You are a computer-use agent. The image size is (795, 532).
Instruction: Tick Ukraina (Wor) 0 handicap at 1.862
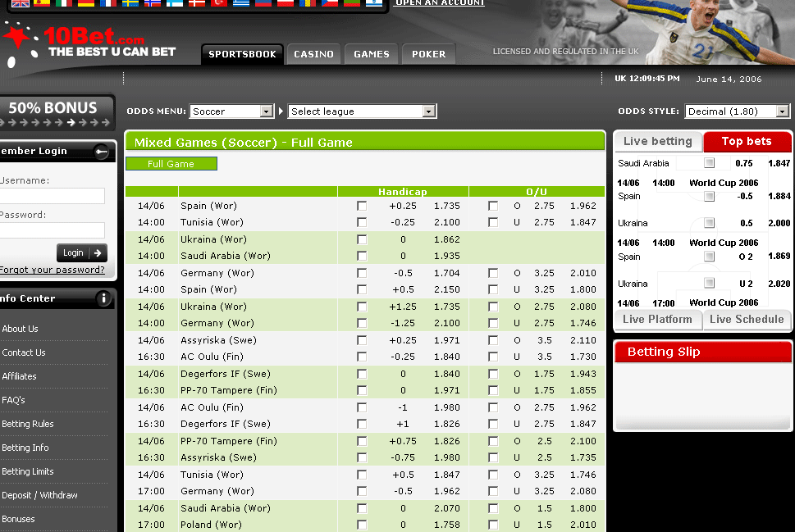(362, 239)
